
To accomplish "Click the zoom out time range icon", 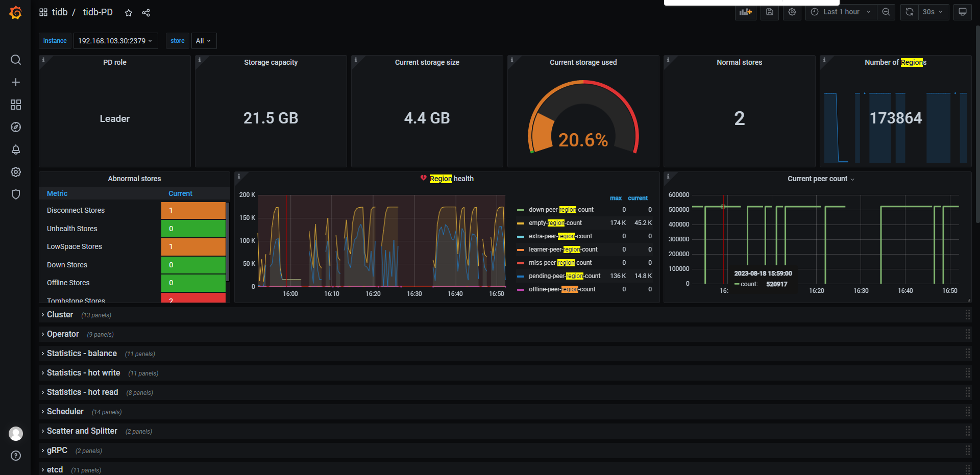I will 886,12.
